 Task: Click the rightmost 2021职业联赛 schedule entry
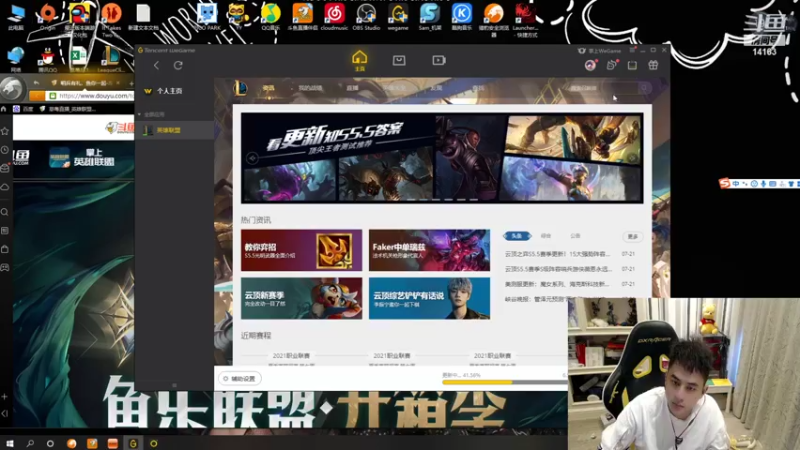pyautogui.click(x=492, y=356)
